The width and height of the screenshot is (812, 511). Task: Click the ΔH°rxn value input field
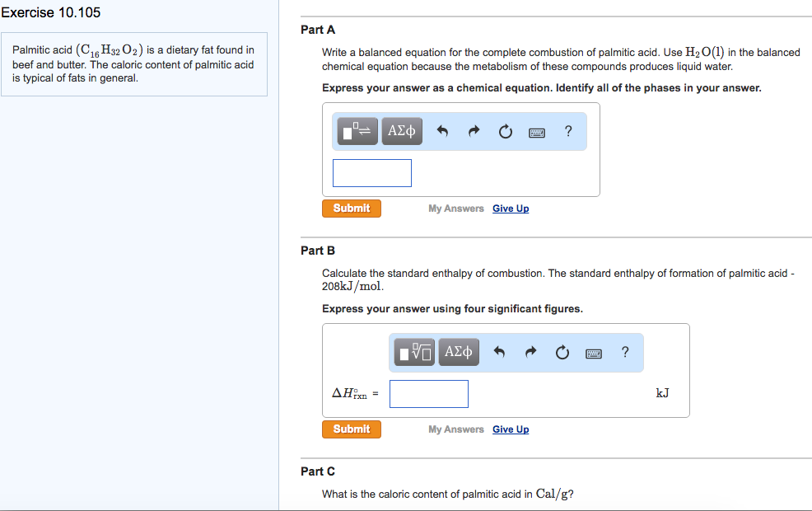click(x=428, y=393)
